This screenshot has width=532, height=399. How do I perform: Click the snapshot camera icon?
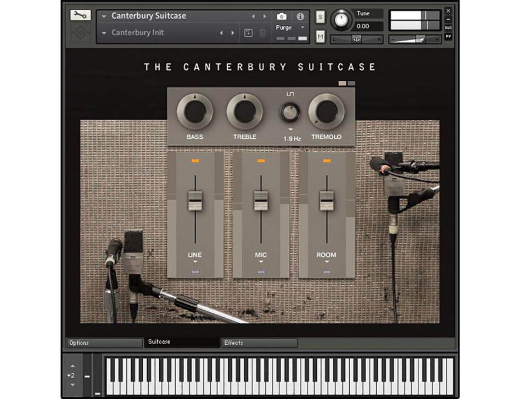pos(281,16)
